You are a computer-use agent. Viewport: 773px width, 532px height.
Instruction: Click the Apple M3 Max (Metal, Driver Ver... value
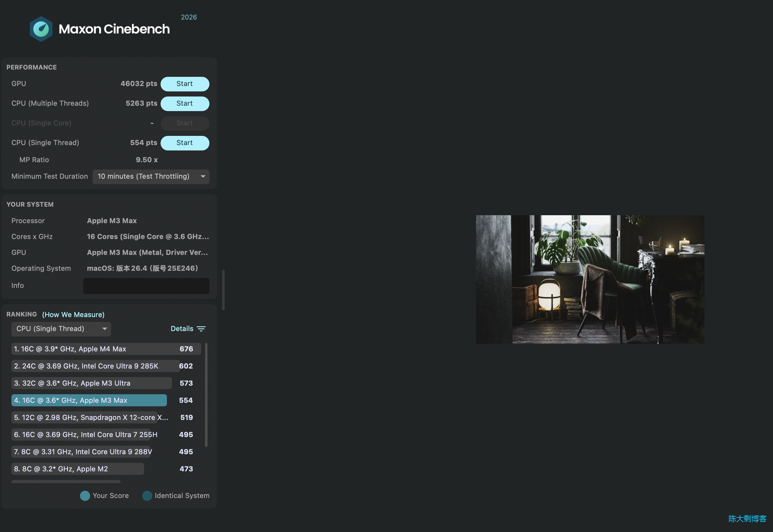[148, 253]
